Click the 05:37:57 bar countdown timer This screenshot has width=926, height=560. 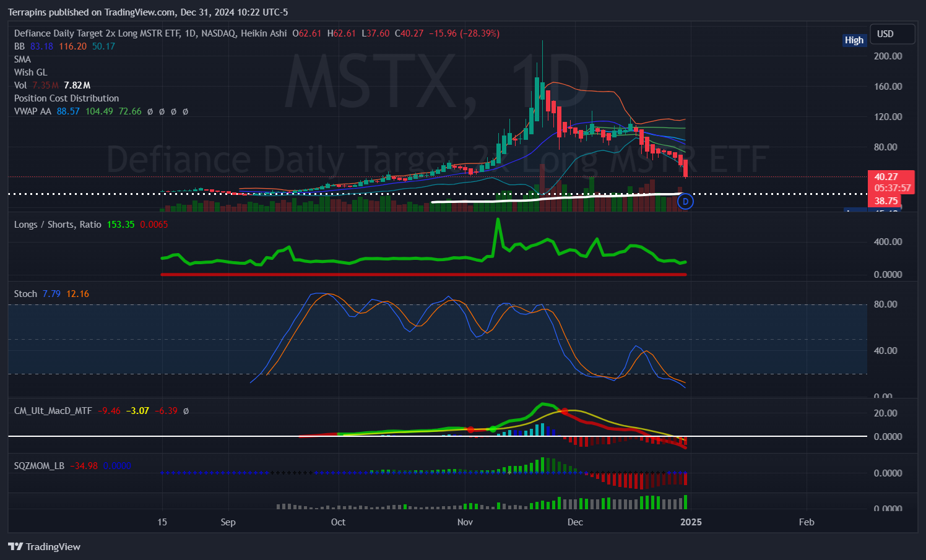pos(893,188)
